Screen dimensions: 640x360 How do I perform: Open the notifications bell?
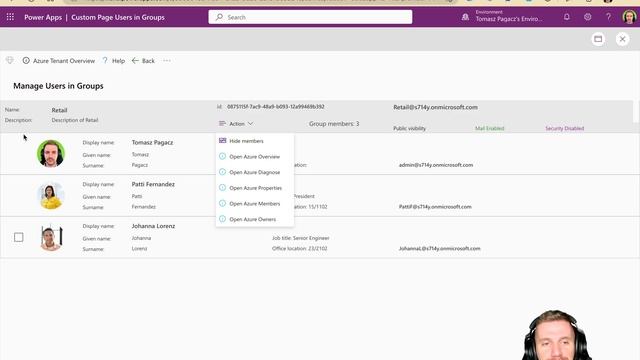(x=567, y=17)
